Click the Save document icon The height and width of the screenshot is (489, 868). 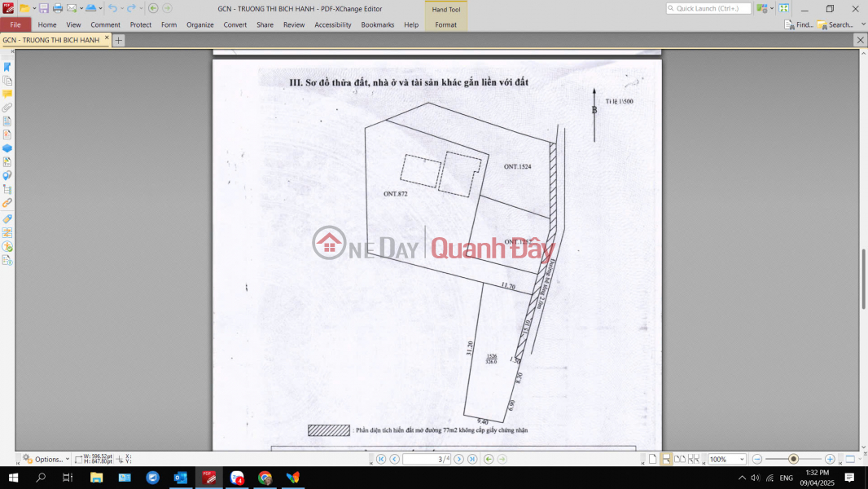pos(44,8)
